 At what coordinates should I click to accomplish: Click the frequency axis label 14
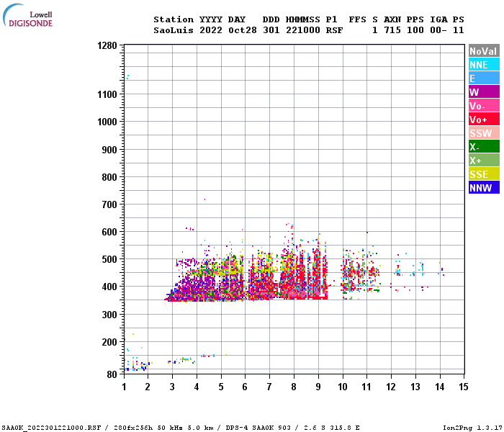440,387
